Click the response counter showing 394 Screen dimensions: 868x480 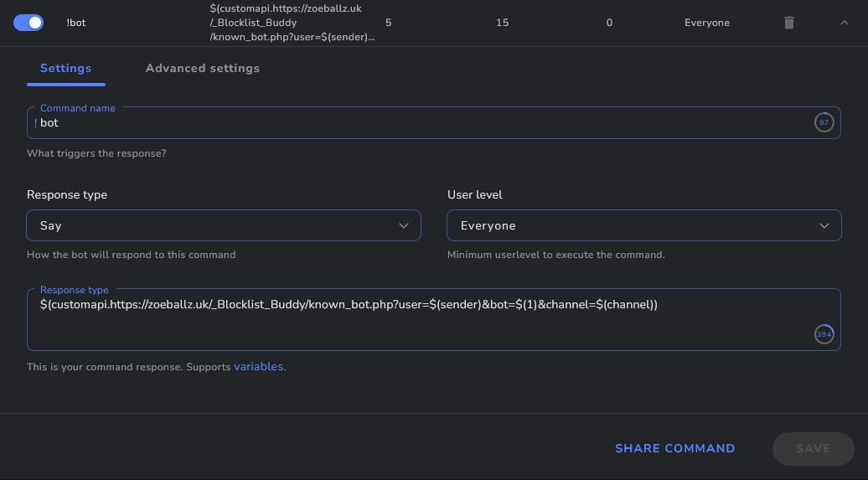tap(824, 334)
